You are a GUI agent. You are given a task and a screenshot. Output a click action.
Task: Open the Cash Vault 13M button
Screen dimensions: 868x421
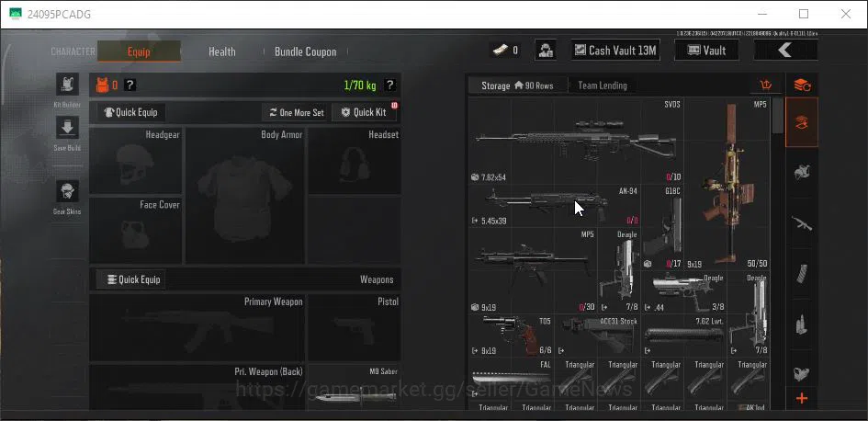[x=615, y=51]
